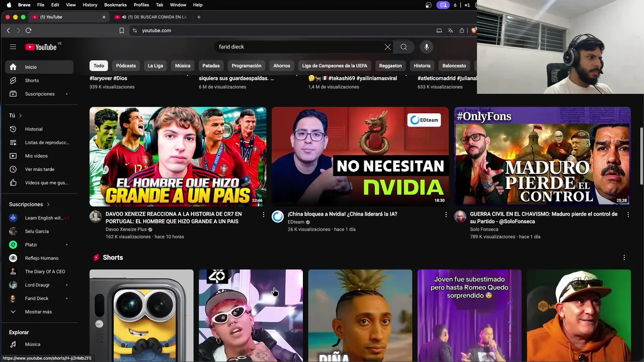Open Reflejo Humano subscription channel

pyautogui.click(x=39, y=258)
